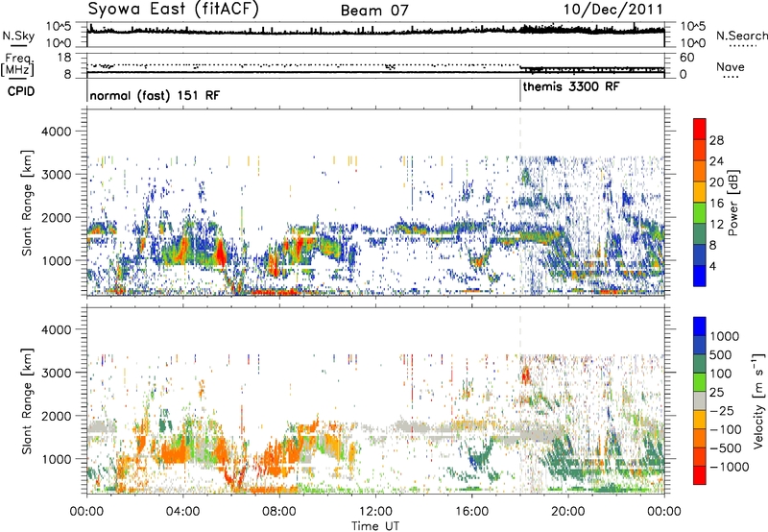
Task: Select the "N.Sky" legend label
Action: point(18,36)
